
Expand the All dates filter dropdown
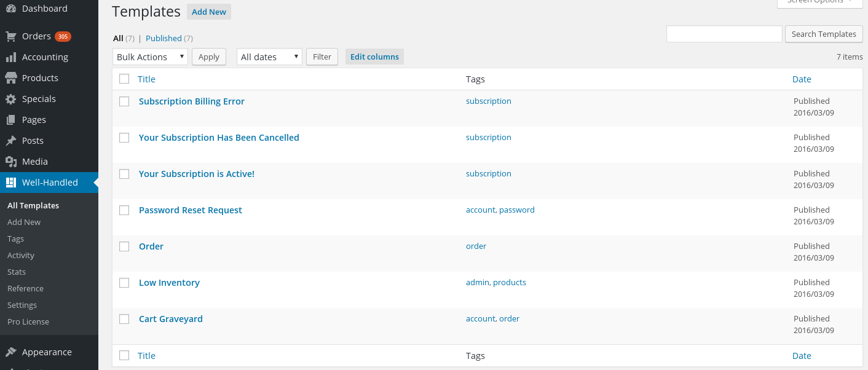click(269, 57)
